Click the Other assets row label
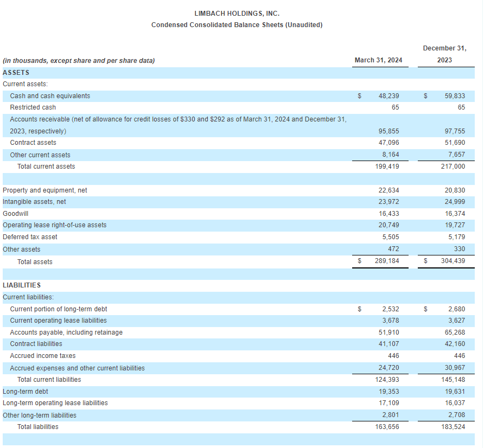The height and width of the screenshot is (448, 484). pos(22,249)
